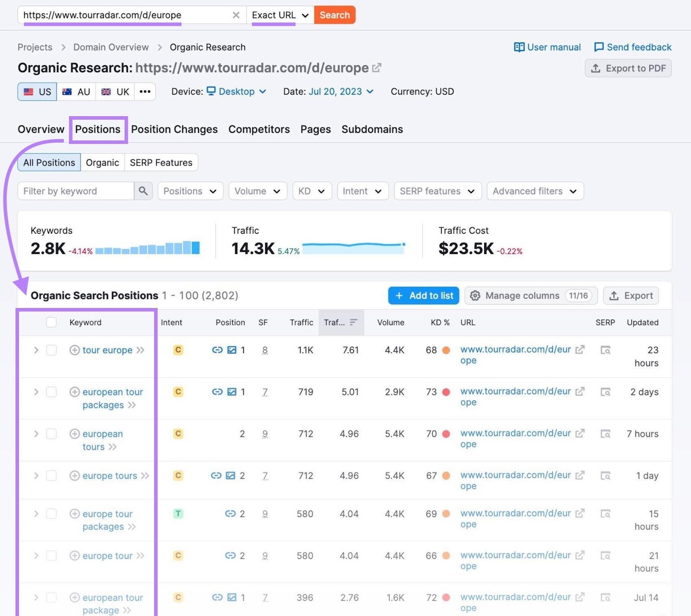Open double-chevron next to 'tour europe' keyword
Screen dimensions: 691x616
pyautogui.click(x=140, y=350)
